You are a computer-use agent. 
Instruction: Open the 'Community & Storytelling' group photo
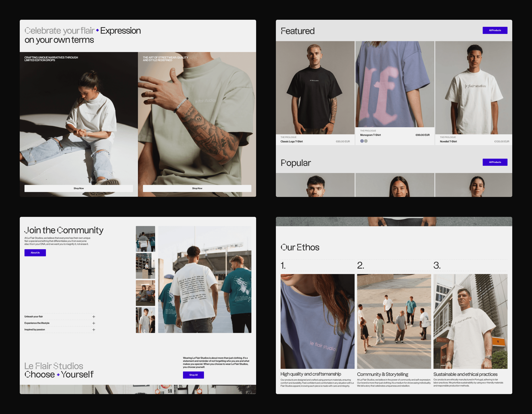tap(394, 322)
